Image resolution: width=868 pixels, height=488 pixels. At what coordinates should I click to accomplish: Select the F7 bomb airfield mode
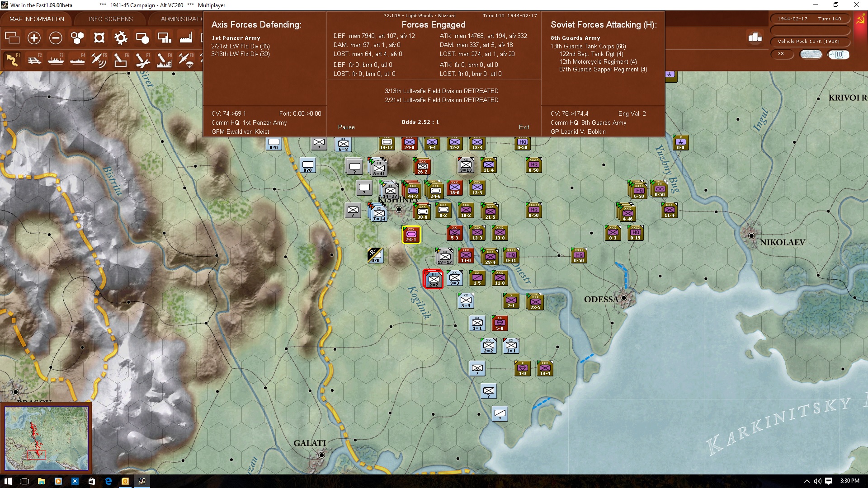pos(142,60)
